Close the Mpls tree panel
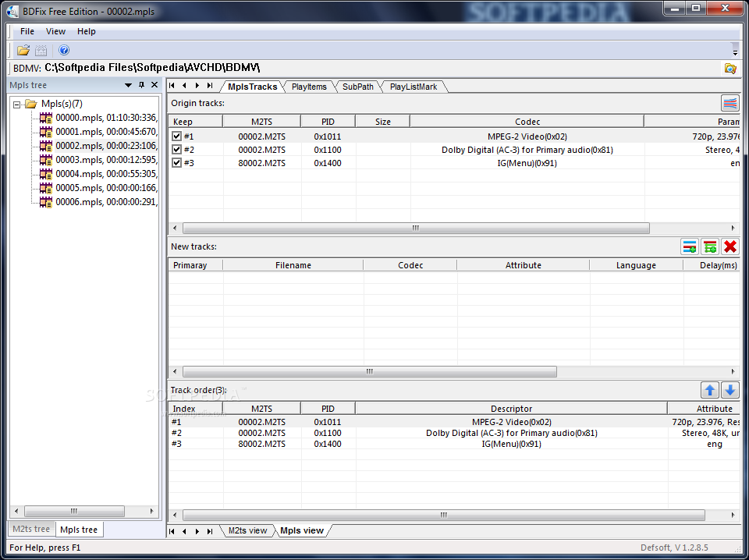749x560 pixels. point(154,85)
